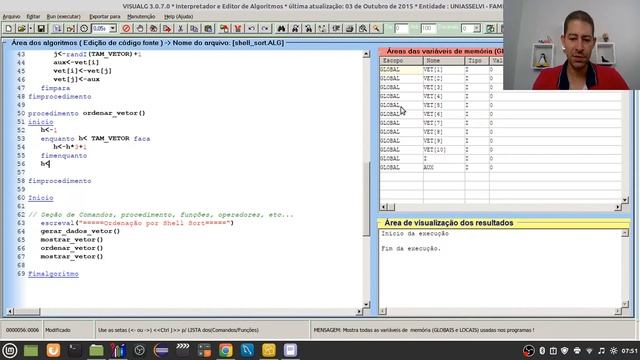Open the Google Chrome taskbar icon
Viewport: 640px width, 360px height.
(x=225, y=350)
